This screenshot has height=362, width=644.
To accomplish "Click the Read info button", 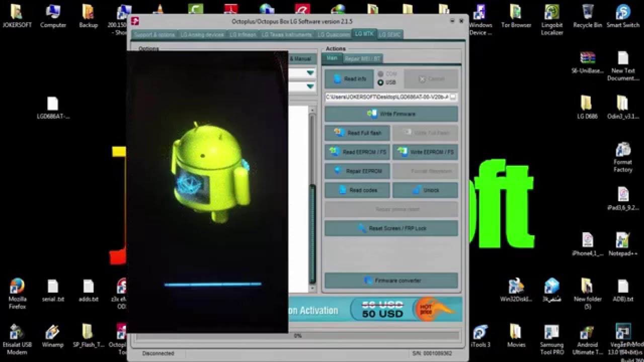I will click(349, 79).
